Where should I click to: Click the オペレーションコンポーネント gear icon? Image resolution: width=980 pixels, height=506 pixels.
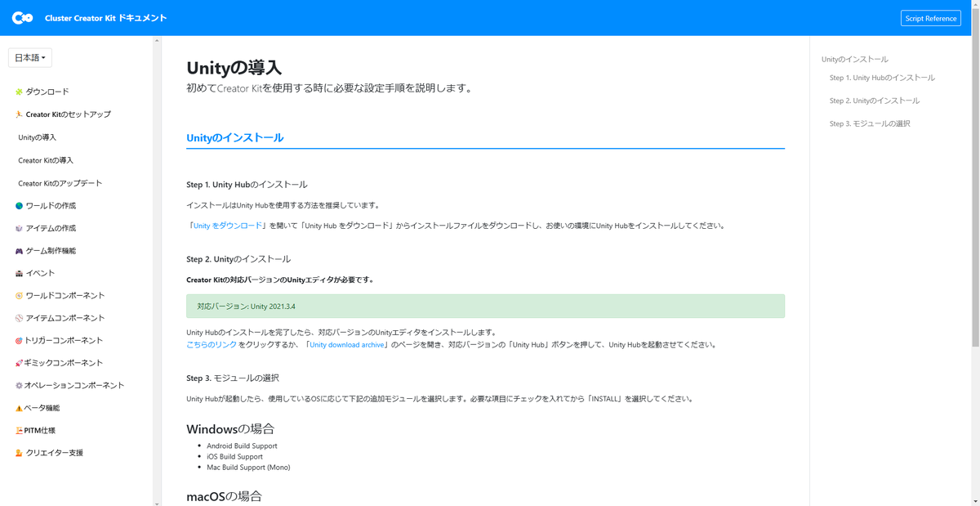(19, 385)
